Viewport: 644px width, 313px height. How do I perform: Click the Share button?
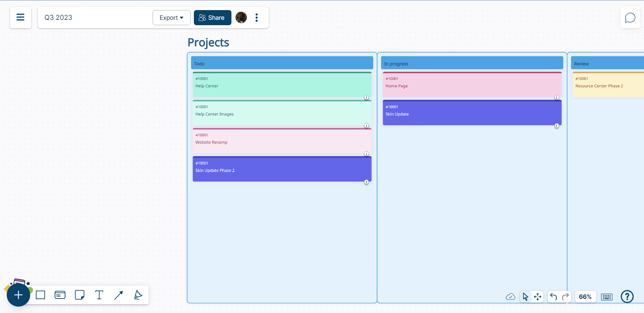click(x=212, y=18)
